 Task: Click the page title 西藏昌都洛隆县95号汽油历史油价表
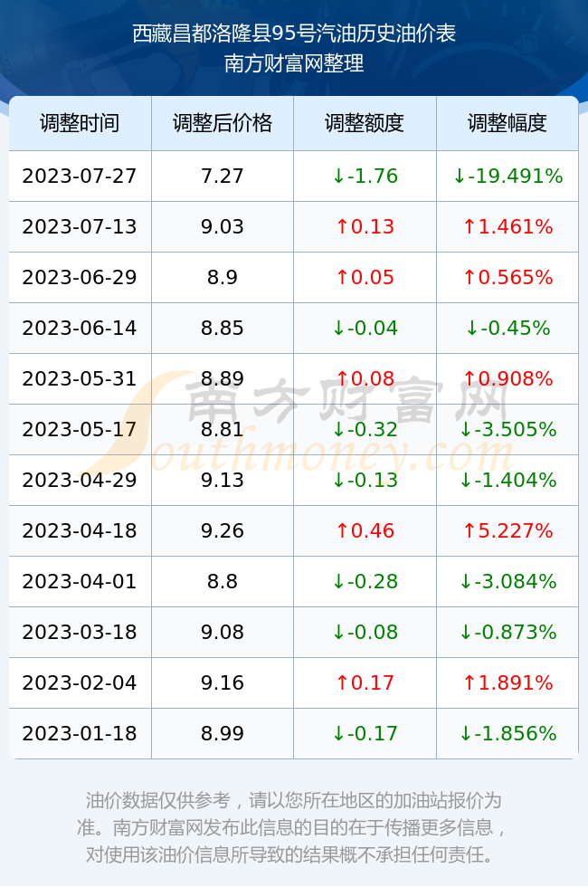294,33
